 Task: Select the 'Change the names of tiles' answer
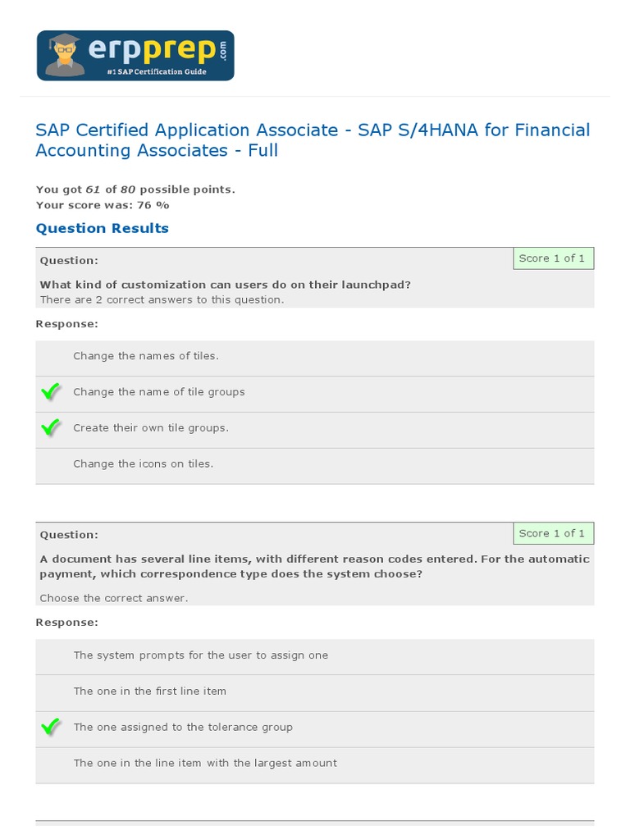pyautogui.click(x=146, y=356)
